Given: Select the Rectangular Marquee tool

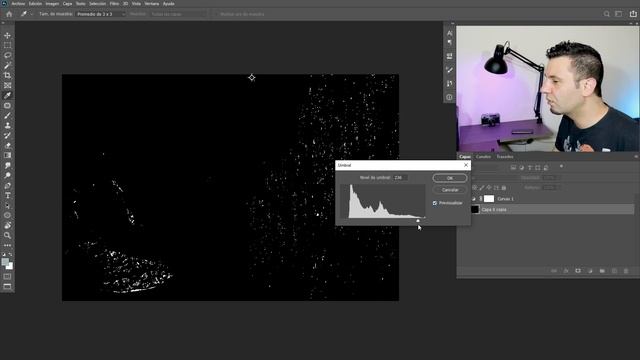Looking at the screenshot, I should (7, 45).
